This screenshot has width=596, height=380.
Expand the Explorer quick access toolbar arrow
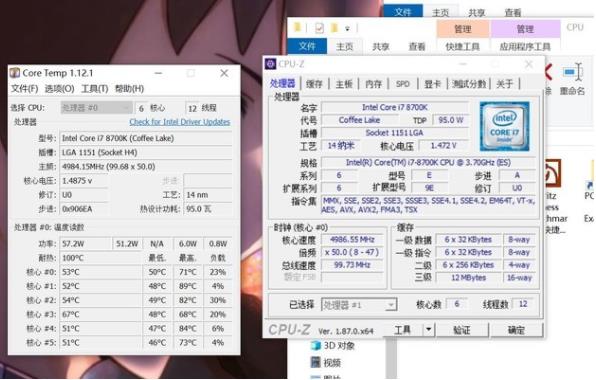(x=347, y=28)
